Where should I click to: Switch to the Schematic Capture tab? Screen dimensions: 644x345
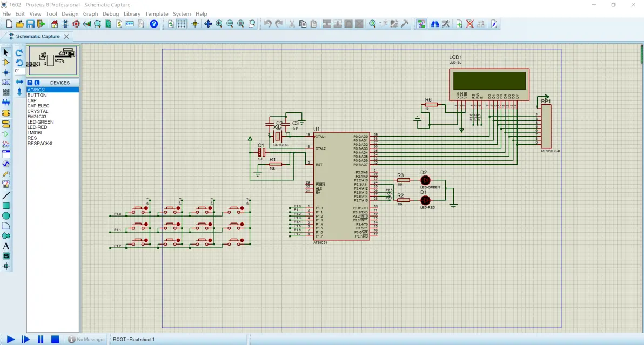(x=38, y=37)
